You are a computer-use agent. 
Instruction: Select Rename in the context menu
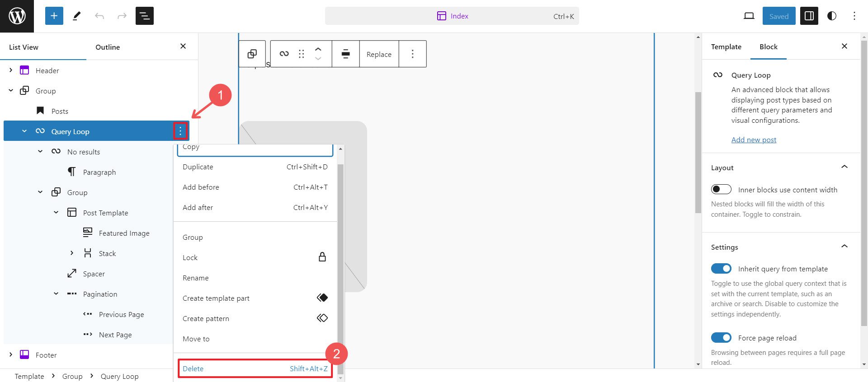click(x=255, y=278)
